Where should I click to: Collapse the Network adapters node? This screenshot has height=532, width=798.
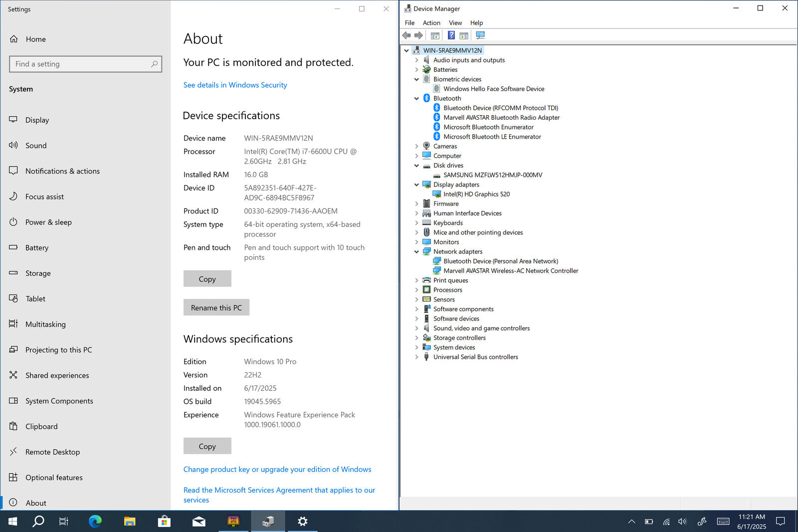[416, 252]
